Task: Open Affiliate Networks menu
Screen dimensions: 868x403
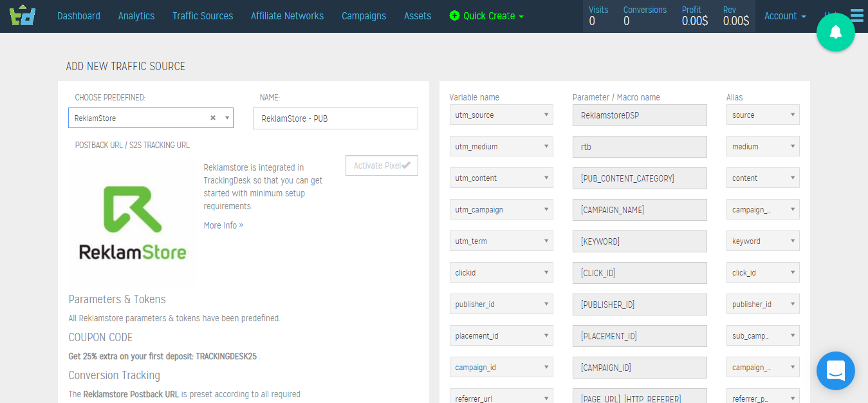Action: tap(287, 16)
